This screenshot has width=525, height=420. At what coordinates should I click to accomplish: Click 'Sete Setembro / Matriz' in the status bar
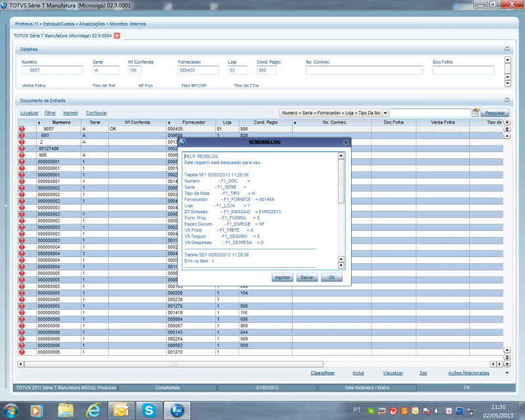367,388
